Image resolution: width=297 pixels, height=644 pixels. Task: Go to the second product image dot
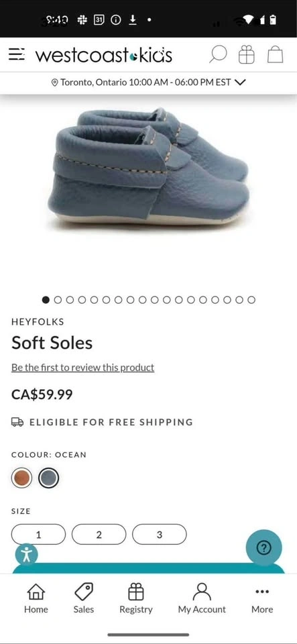(58, 300)
